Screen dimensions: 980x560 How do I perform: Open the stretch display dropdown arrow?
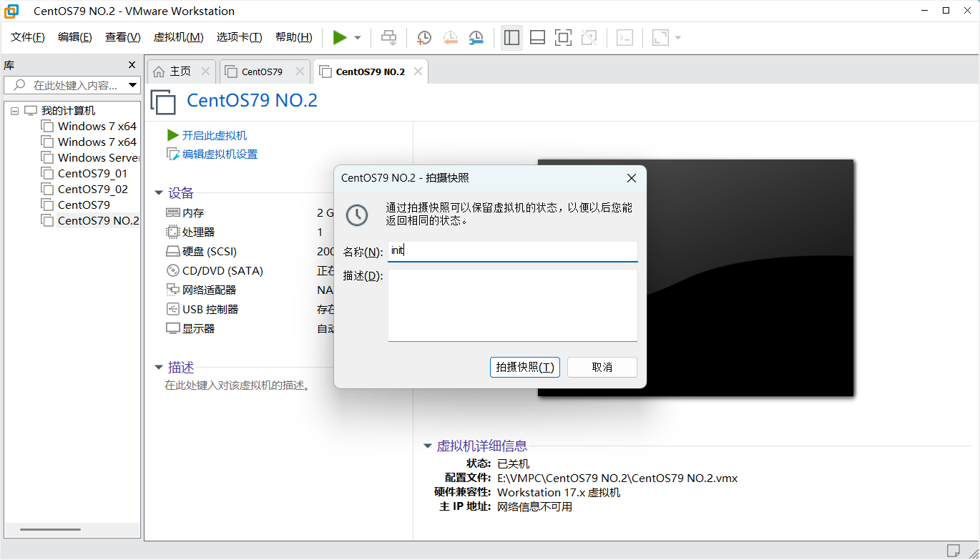pyautogui.click(x=678, y=38)
